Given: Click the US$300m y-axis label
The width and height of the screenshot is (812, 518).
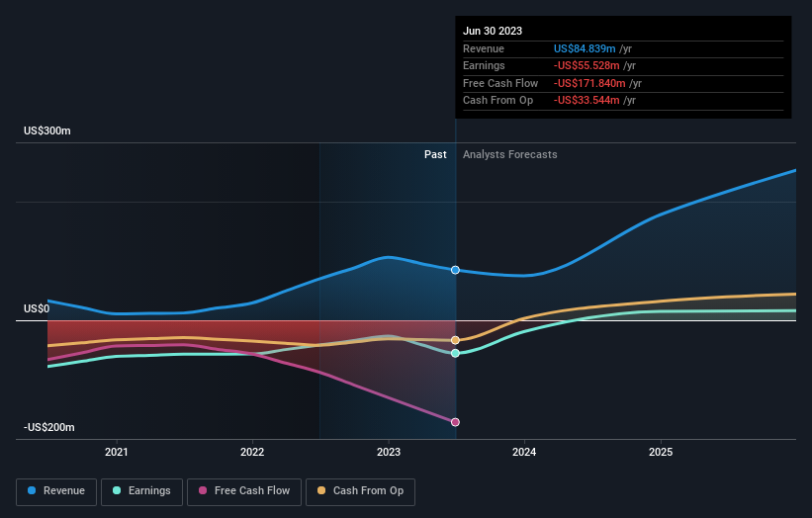Looking at the screenshot, I should click(47, 130).
